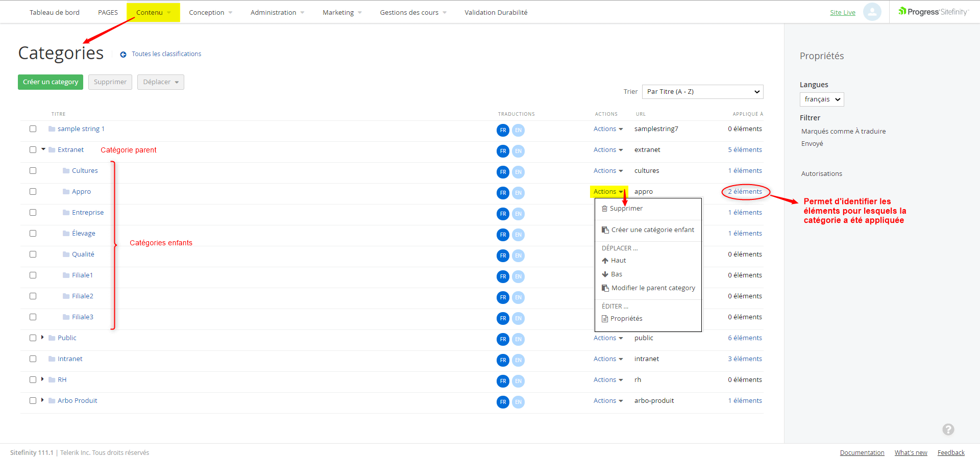Check the box for the Appro category
The image size is (980, 460).
(33, 192)
